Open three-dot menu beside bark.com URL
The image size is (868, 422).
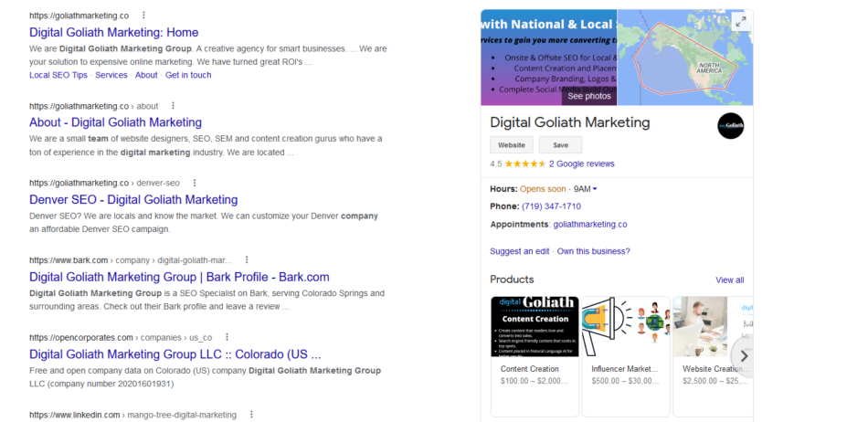point(247,259)
